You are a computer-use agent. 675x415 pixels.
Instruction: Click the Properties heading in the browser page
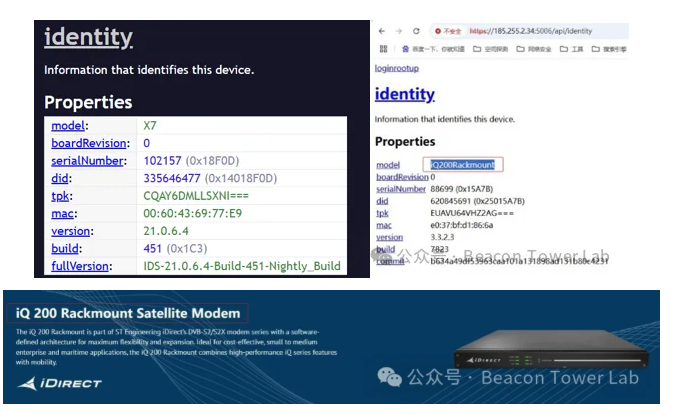405,142
